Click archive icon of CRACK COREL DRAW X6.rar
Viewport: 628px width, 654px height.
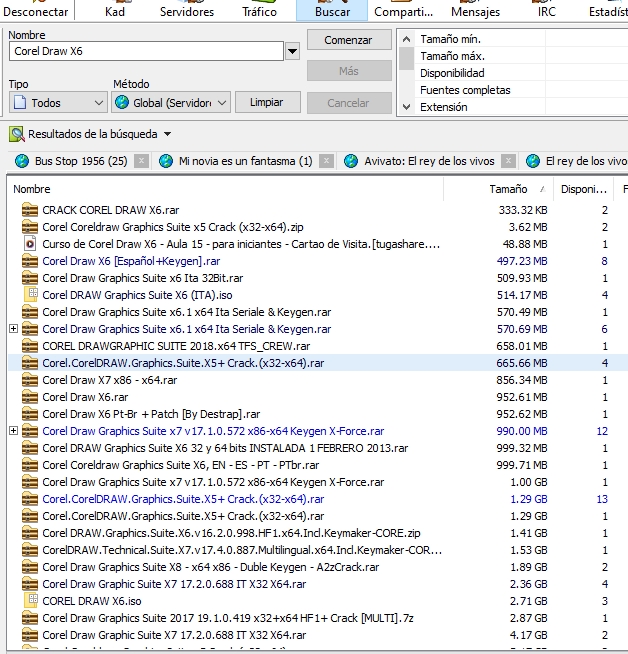(x=30, y=210)
